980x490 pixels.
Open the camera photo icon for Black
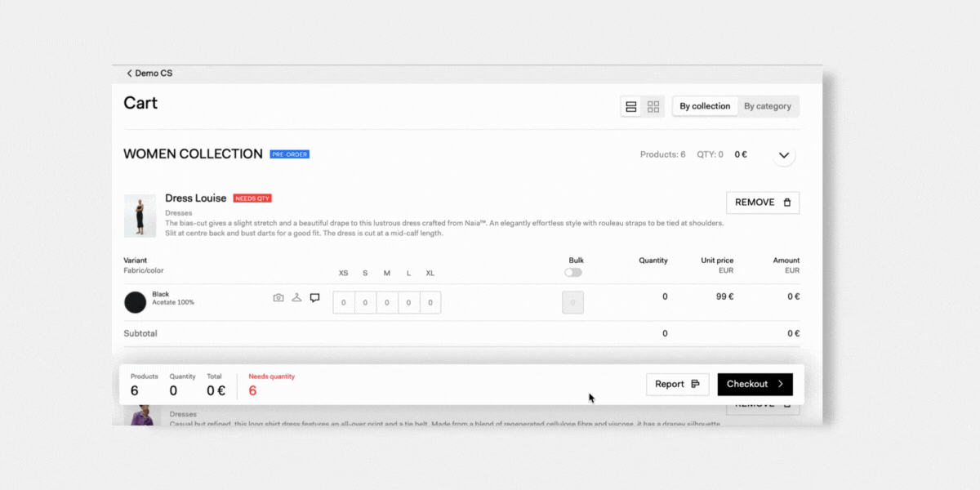pyautogui.click(x=278, y=298)
